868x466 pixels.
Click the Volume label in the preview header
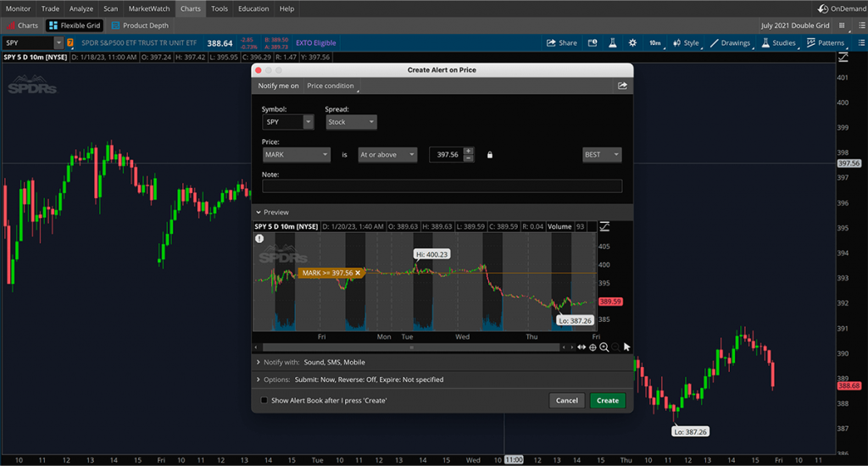pyautogui.click(x=559, y=226)
